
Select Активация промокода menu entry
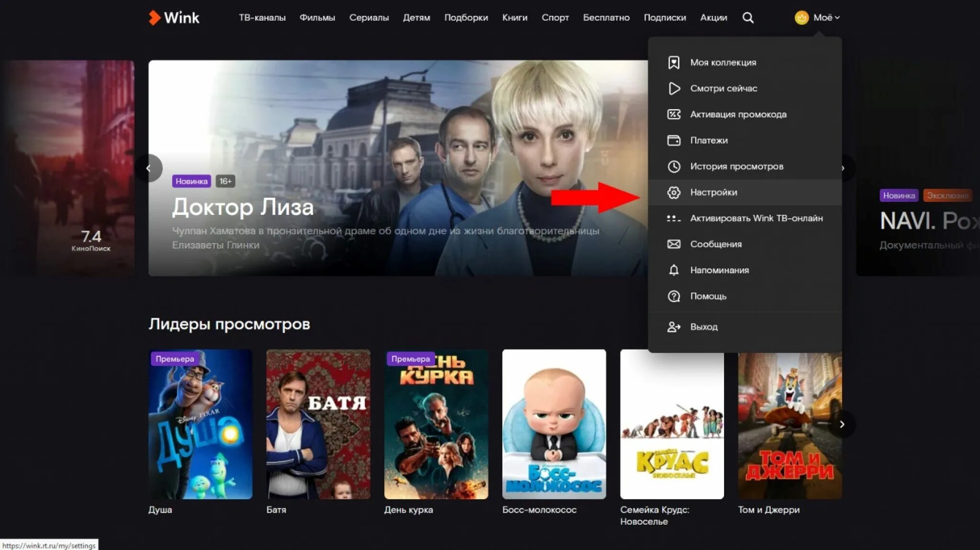(x=745, y=114)
